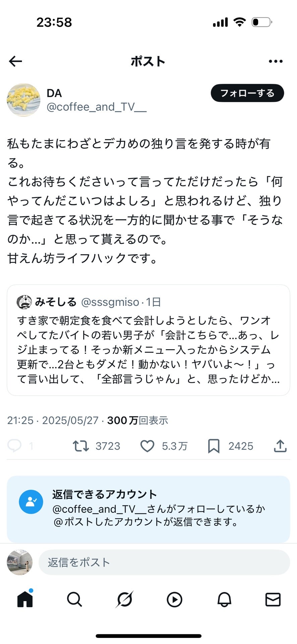Image resolution: width=297 pixels, height=644 pixels.
Task: Open the video play icon in navigation
Action: (x=175, y=599)
